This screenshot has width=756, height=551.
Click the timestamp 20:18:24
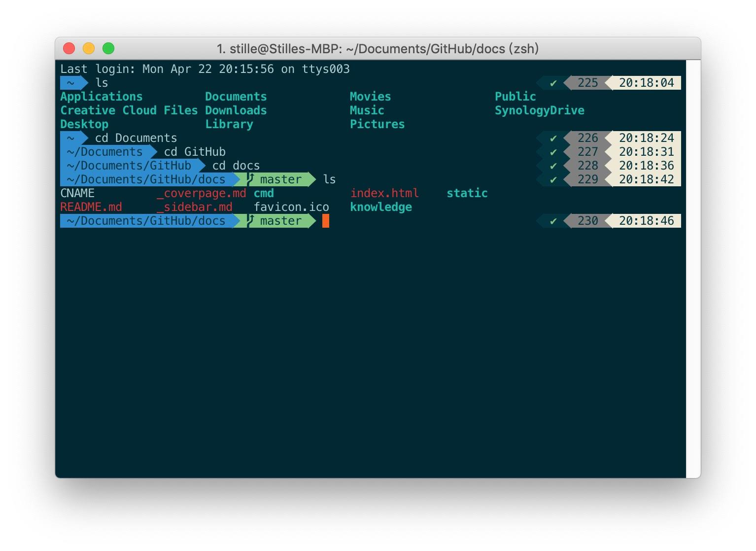pyautogui.click(x=647, y=138)
